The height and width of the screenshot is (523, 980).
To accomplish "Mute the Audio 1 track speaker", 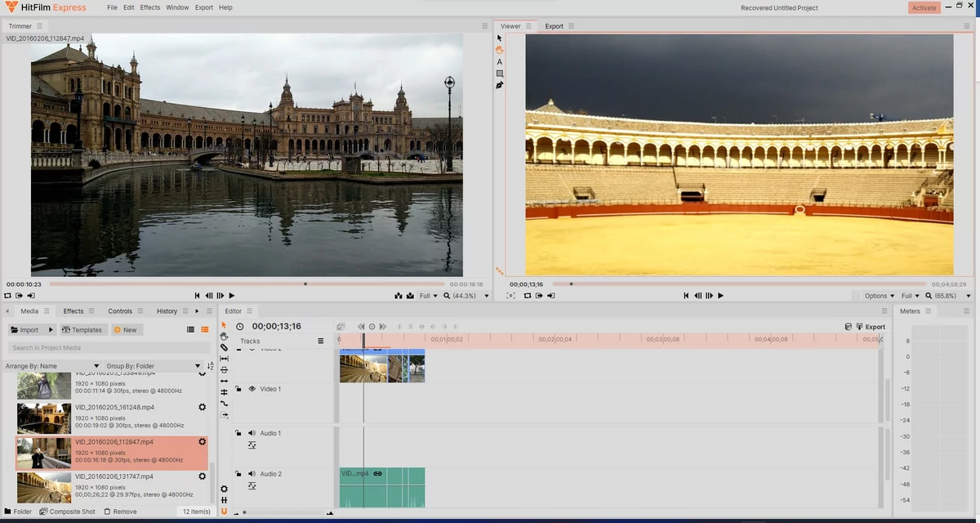I will (x=252, y=433).
